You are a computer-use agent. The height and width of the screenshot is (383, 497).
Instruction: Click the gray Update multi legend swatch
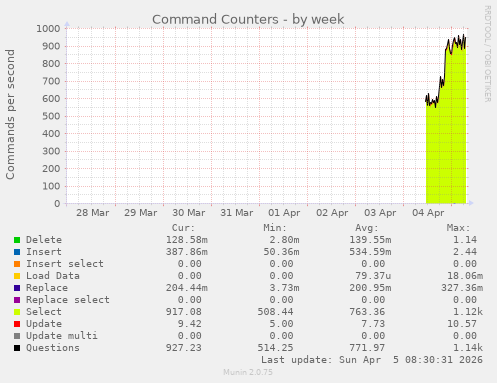17,336
